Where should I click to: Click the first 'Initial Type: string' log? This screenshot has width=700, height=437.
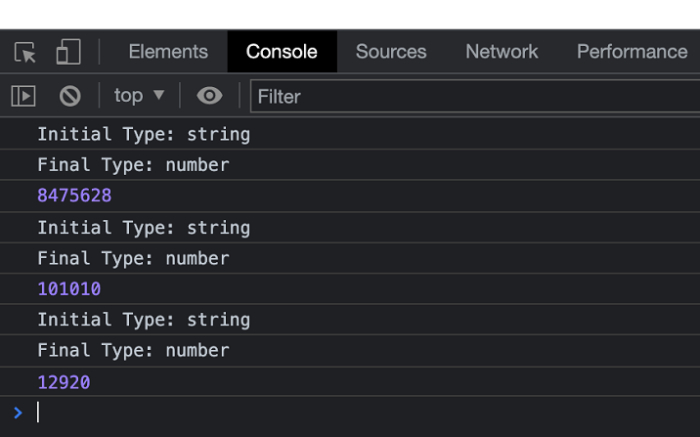click(143, 134)
